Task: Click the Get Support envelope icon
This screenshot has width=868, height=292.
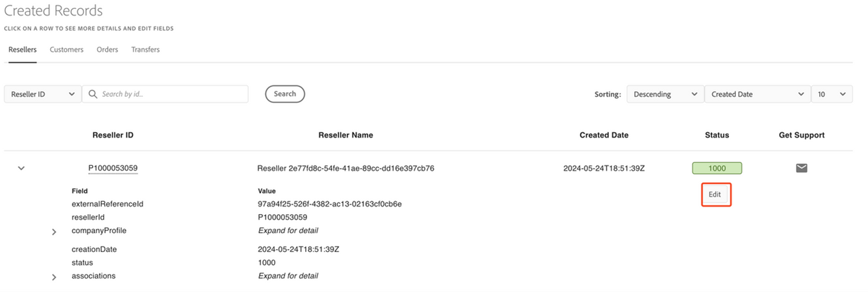Action: click(x=801, y=168)
